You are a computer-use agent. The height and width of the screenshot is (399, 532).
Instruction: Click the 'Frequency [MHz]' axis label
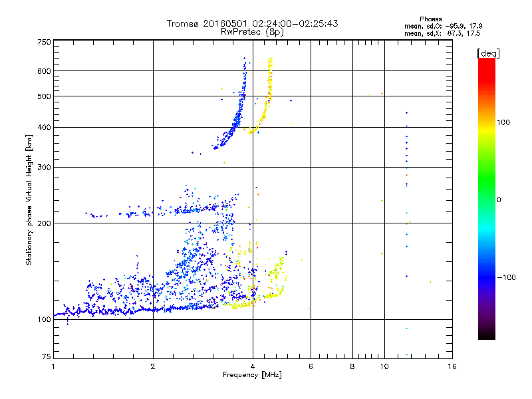tap(252, 375)
